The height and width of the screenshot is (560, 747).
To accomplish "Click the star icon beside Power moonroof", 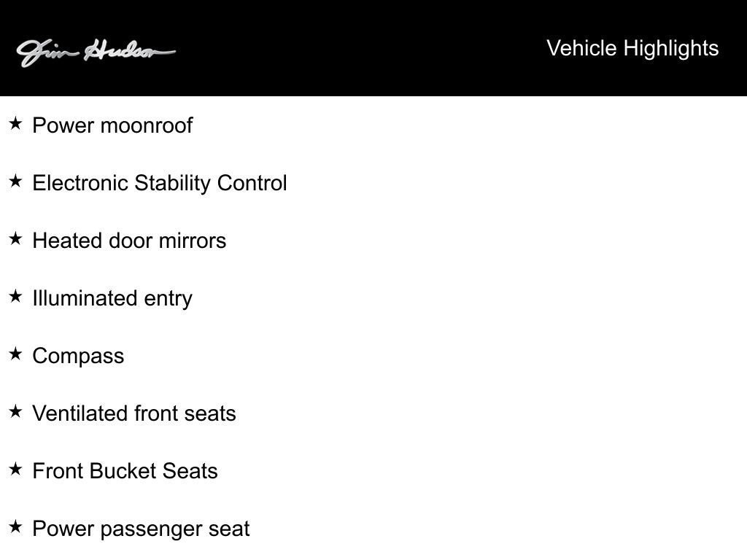I will point(15,124).
